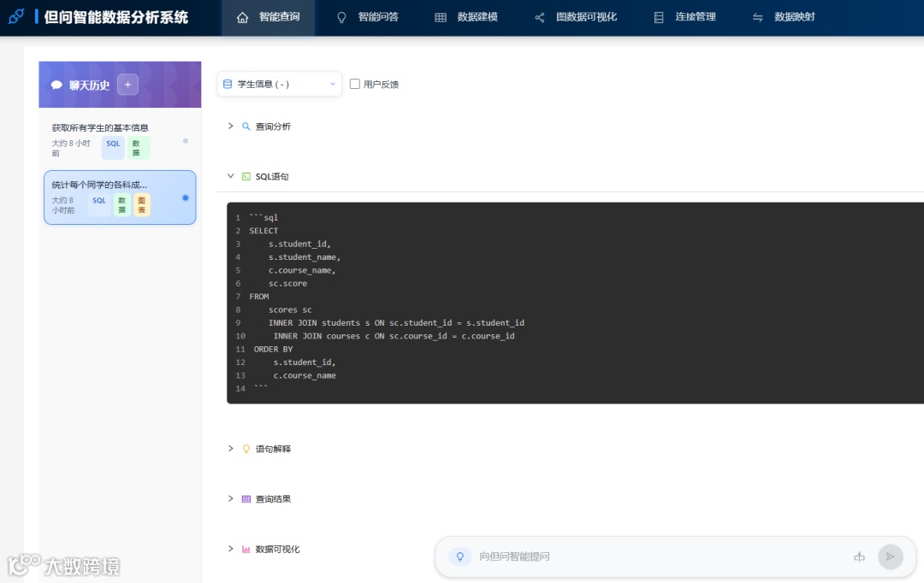The height and width of the screenshot is (583, 924).
Task: Switch to 智能问答 tab
Action: point(367,18)
